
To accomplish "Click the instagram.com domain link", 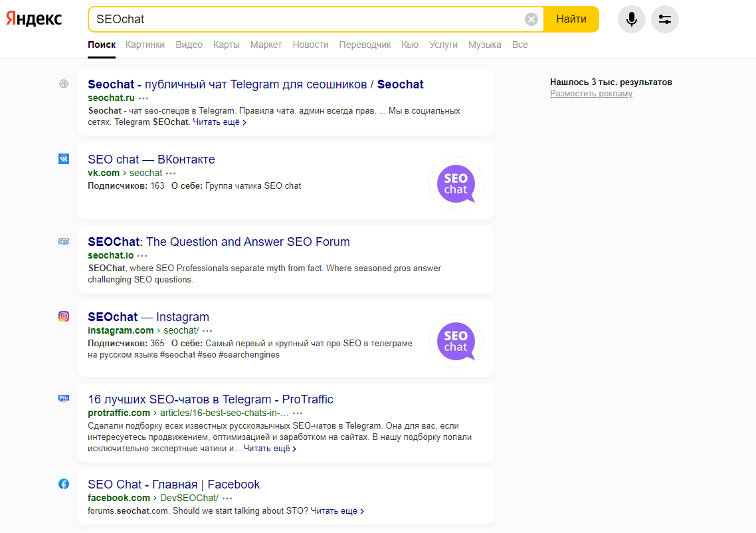I will (120, 331).
